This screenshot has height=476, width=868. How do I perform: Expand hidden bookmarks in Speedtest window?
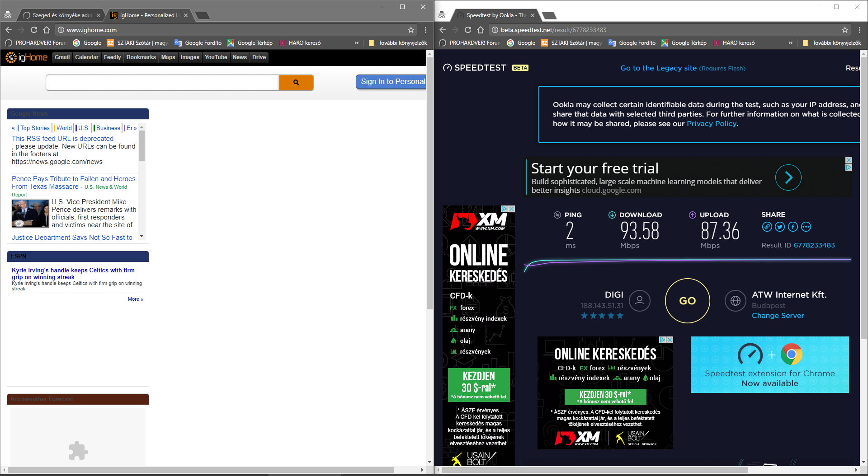click(791, 43)
